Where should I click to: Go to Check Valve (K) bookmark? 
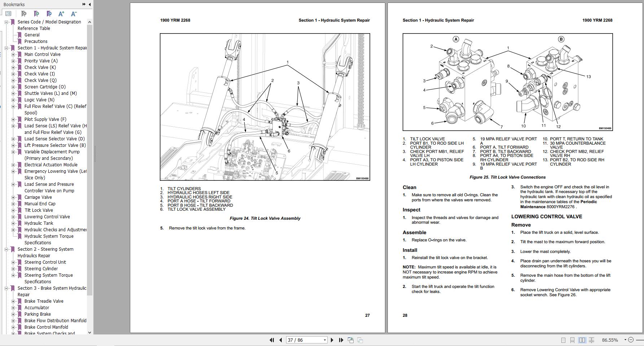[x=40, y=67]
